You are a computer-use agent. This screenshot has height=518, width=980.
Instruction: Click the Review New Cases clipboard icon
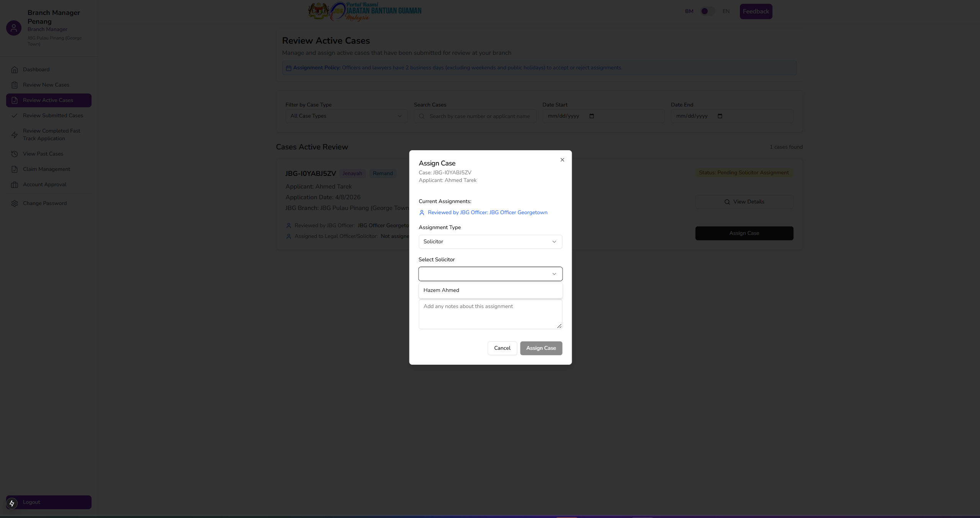pyautogui.click(x=15, y=85)
